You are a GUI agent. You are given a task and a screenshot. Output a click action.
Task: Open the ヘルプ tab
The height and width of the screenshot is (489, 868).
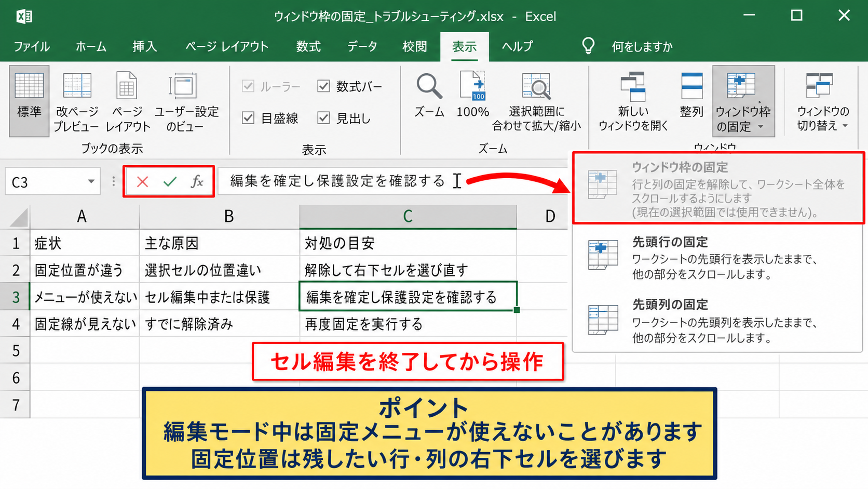[517, 46]
